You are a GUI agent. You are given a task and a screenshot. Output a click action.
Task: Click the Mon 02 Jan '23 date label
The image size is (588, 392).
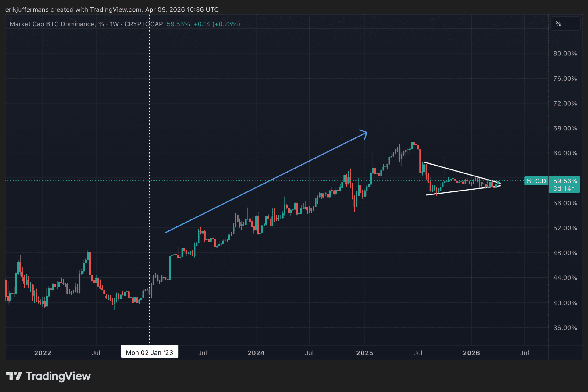pyautogui.click(x=149, y=352)
